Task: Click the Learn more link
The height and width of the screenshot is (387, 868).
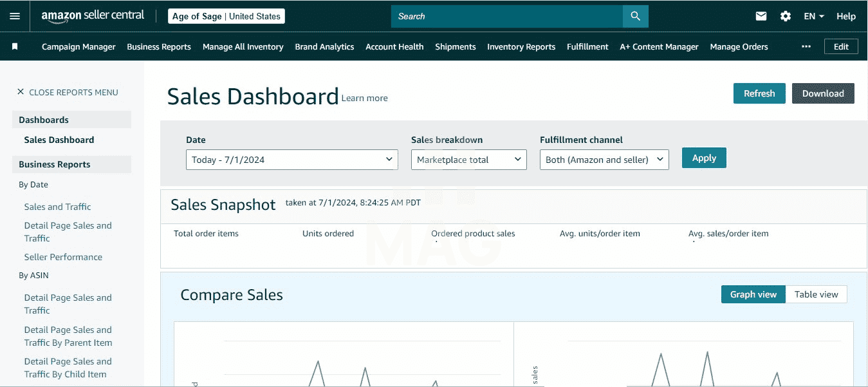Action: coord(364,98)
